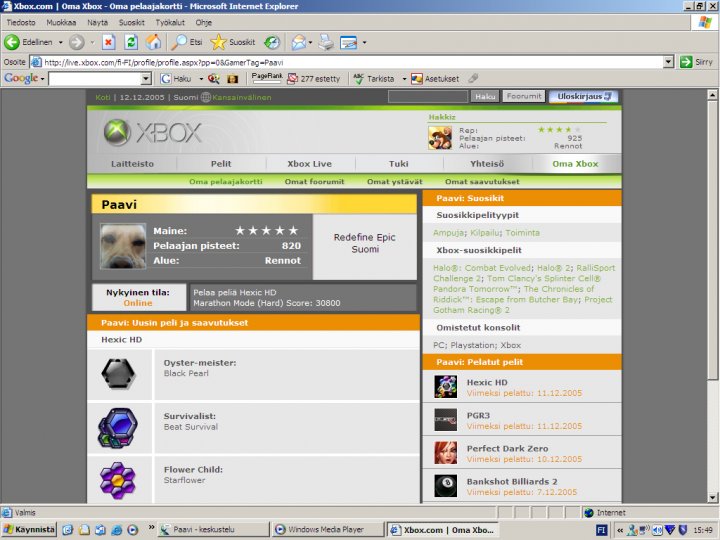The width and height of the screenshot is (720, 540).
Task: Click the Hexic HD game thumbnail
Action: coord(445,386)
